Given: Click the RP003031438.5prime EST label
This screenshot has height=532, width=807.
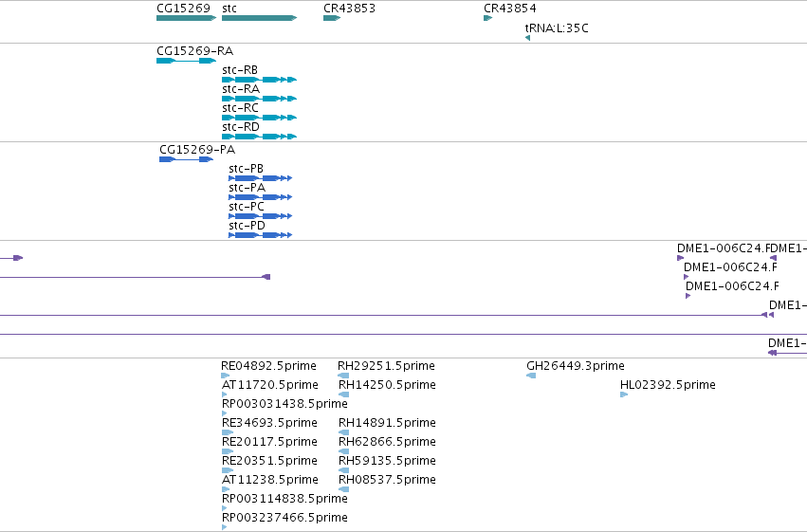Looking at the screenshot, I should 284,404.
